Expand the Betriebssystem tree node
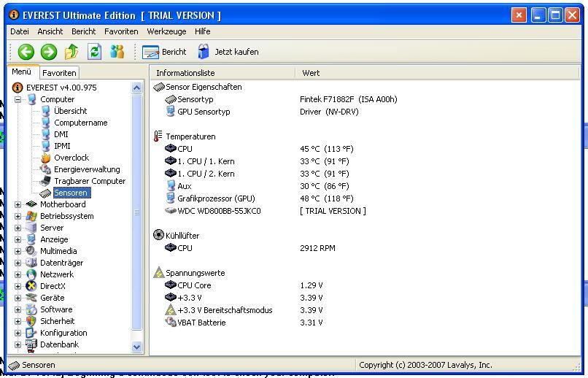 [x=18, y=216]
